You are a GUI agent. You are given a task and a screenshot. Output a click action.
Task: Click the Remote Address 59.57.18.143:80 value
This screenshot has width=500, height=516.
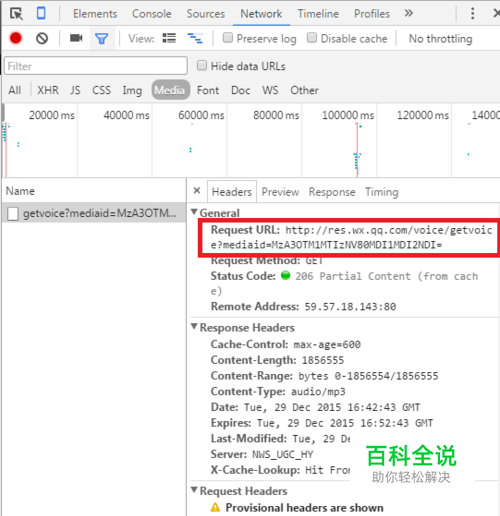tap(350, 306)
